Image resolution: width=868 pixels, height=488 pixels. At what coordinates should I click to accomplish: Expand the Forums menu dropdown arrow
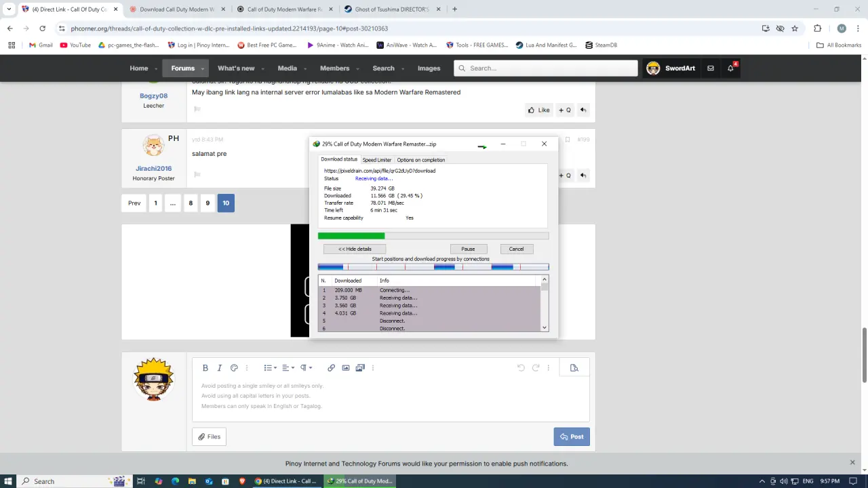(x=202, y=68)
